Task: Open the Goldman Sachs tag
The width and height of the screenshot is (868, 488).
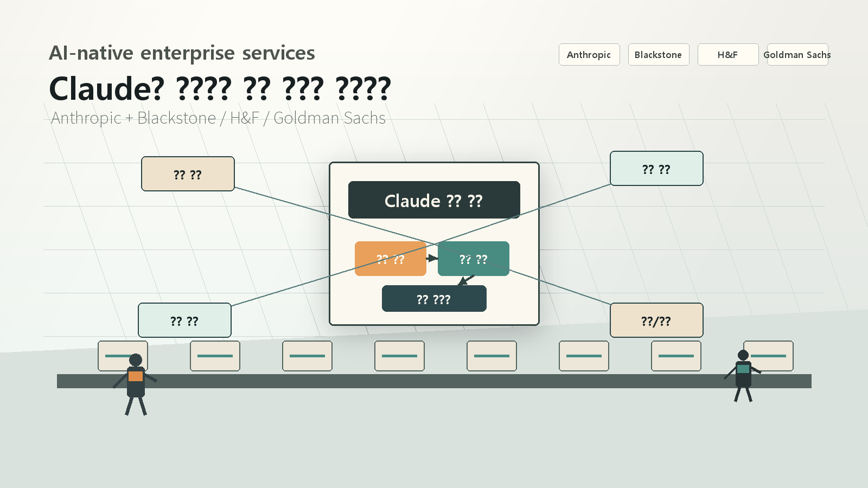Action: click(x=797, y=55)
